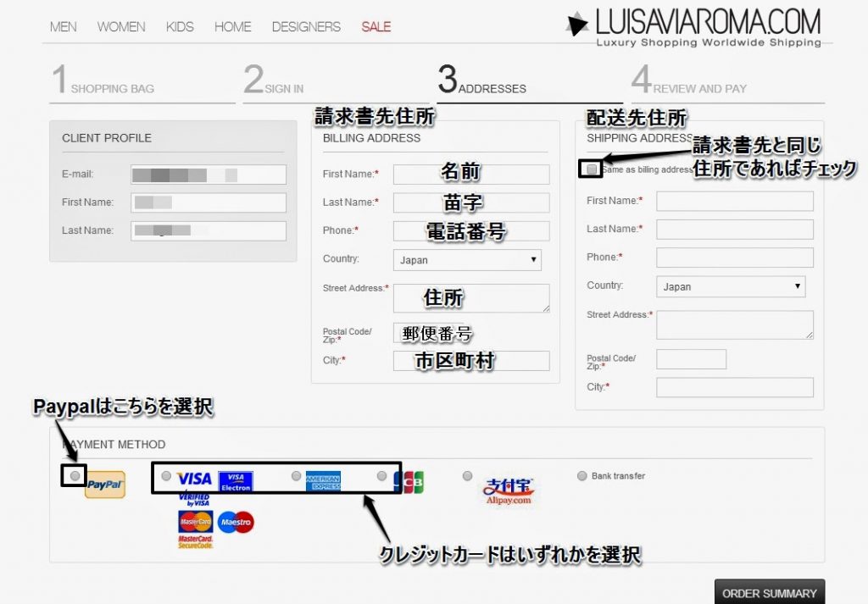Select the VISA payment radio button
The height and width of the screenshot is (604, 868).
click(x=166, y=476)
